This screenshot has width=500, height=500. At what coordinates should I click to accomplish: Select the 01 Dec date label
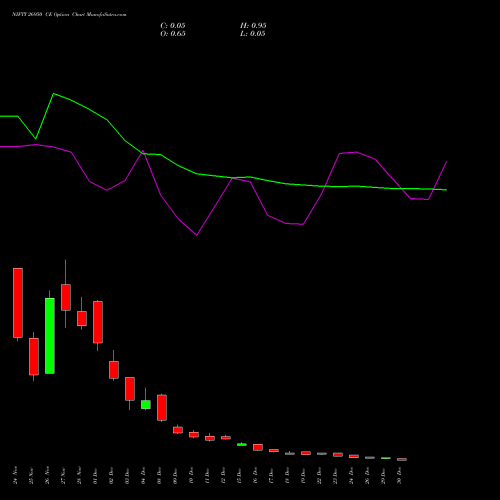pos(95,475)
